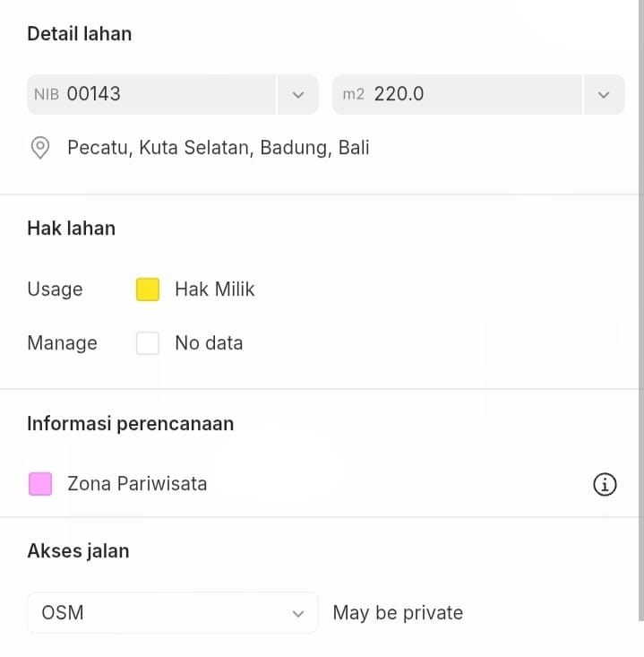Expand the m2 area dropdown chevron
644x657 pixels.
[x=604, y=94]
